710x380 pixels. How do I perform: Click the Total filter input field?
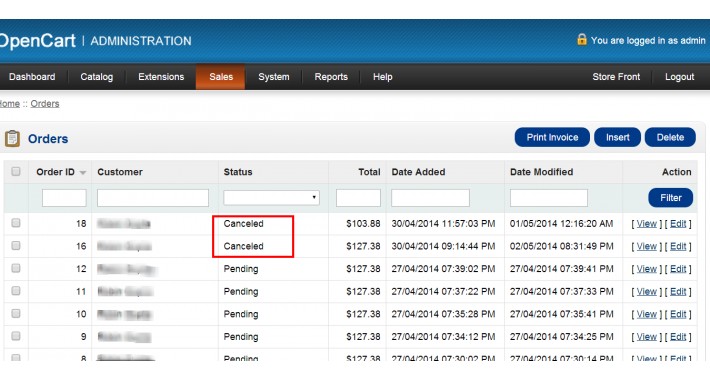tap(358, 198)
